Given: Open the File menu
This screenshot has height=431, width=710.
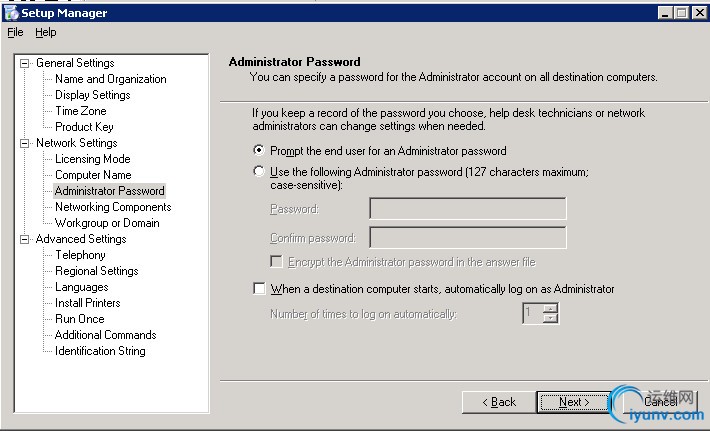Looking at the screenshot, I should [x=15, y=32].
